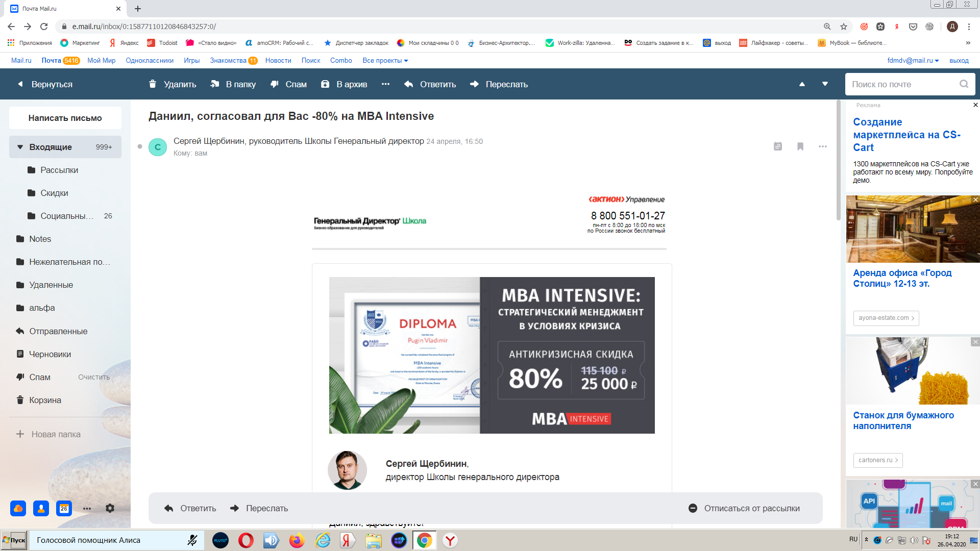Open message options three-dots in header
The height and width of the screenshot is (551, 980).
click(823, 146)
